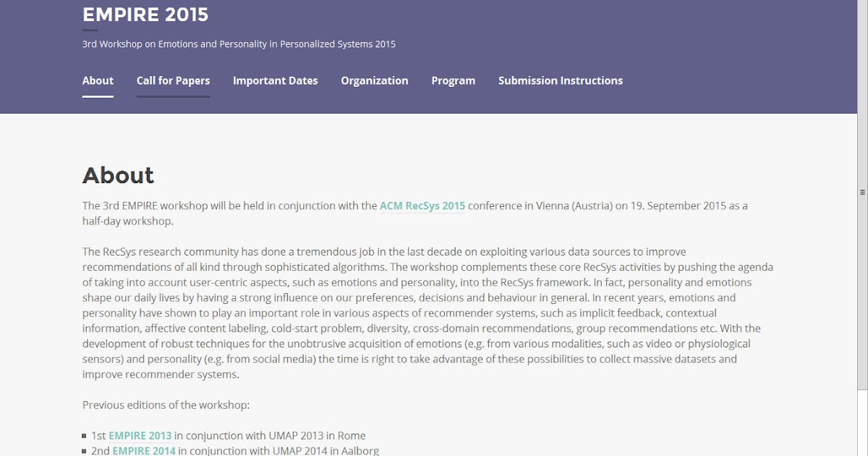Open the EMPIRE 2013 workshop link
868x456 pixels.
click(x=140, y=436)
